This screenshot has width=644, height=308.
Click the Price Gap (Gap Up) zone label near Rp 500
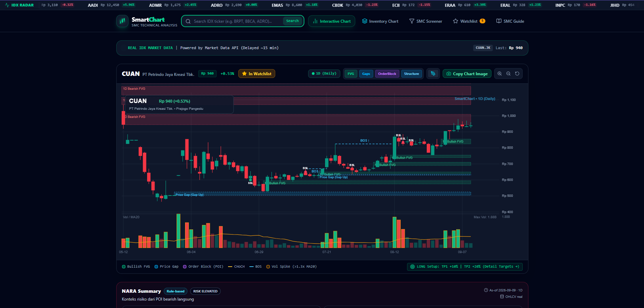pyautogui.click(x=189, y=195)
